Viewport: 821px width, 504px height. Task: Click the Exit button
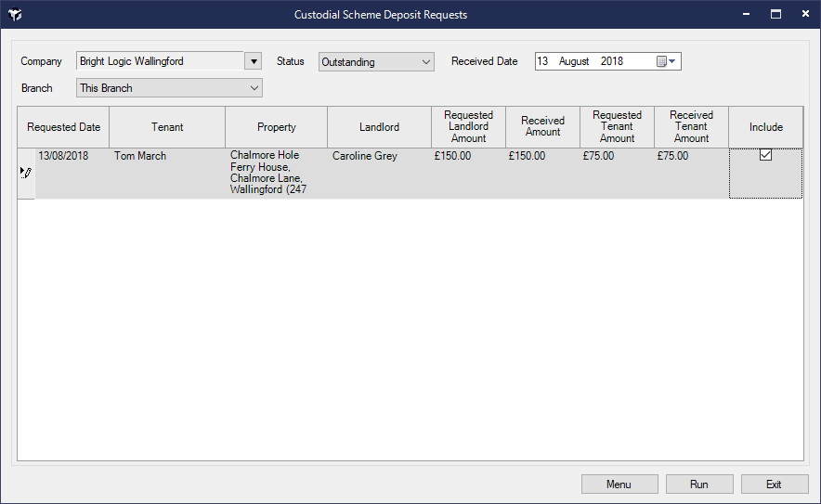pos(773,485)
